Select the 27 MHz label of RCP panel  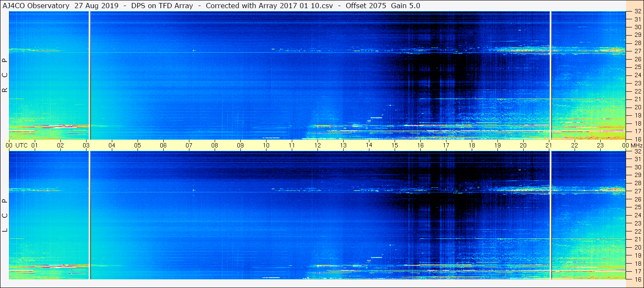pos(637,51)
